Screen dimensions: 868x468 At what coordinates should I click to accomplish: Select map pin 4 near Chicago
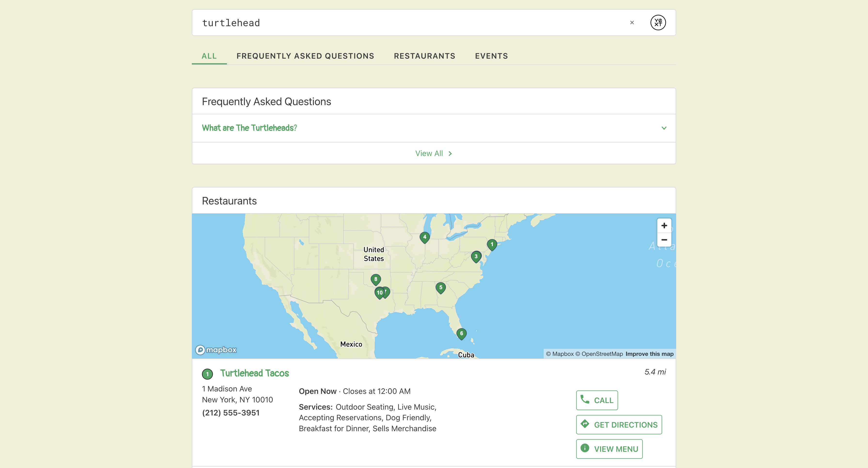click(425, 238)
